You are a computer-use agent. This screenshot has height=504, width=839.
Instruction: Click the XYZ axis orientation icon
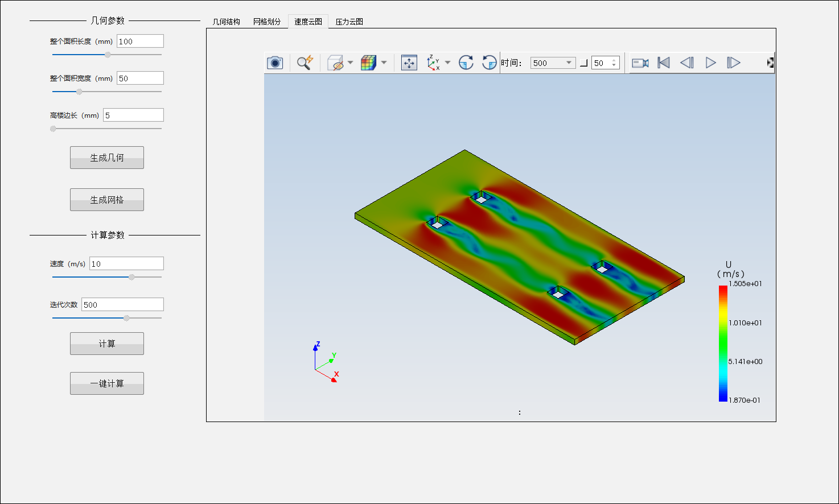tap(434, 63)
